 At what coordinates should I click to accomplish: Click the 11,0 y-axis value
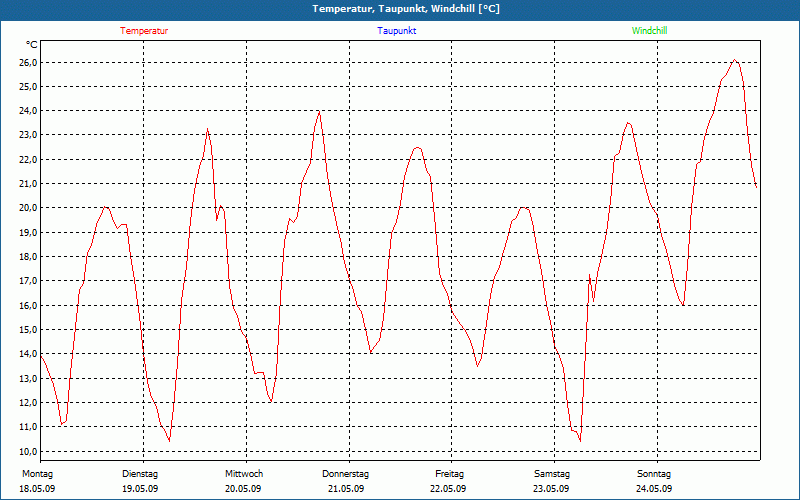pos(28,427)
